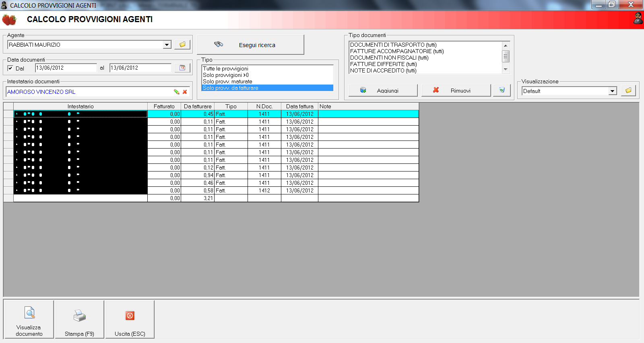Viewport: 644px width, 343px height.
Task: Select "FATTURE DIFFERITE (tutti)" document type
Action: coord(425,64)
